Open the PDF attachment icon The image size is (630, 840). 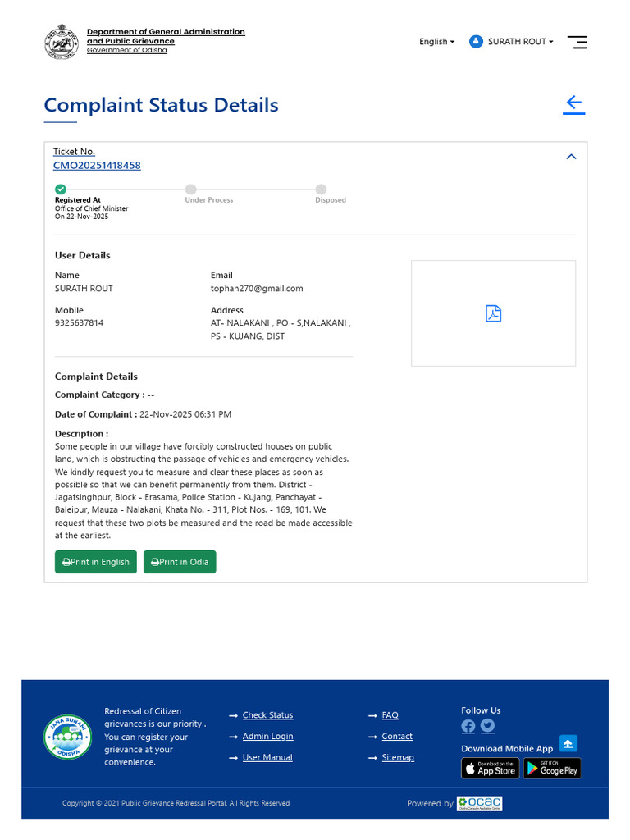click(493, 313)
